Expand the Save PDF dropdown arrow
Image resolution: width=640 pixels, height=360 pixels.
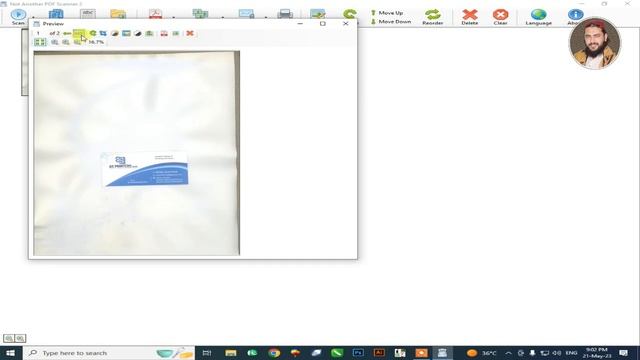click(174, 17)
